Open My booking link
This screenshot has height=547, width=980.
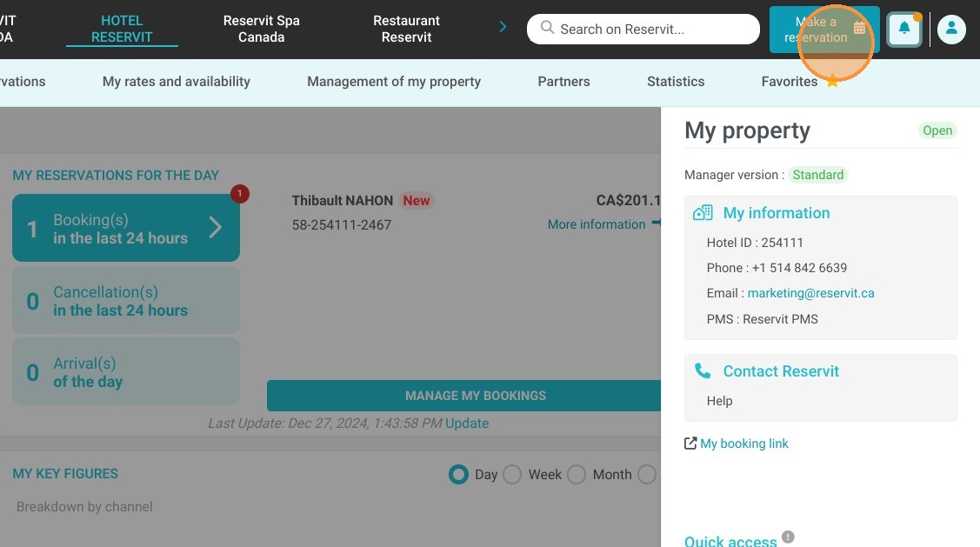(x=743, y=444)
